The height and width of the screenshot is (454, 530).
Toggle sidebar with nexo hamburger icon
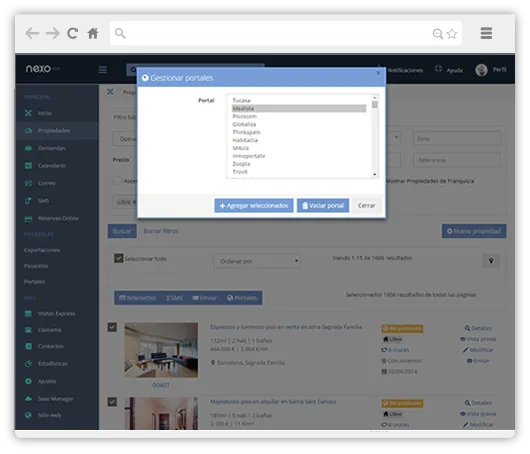tap(103, 70)
